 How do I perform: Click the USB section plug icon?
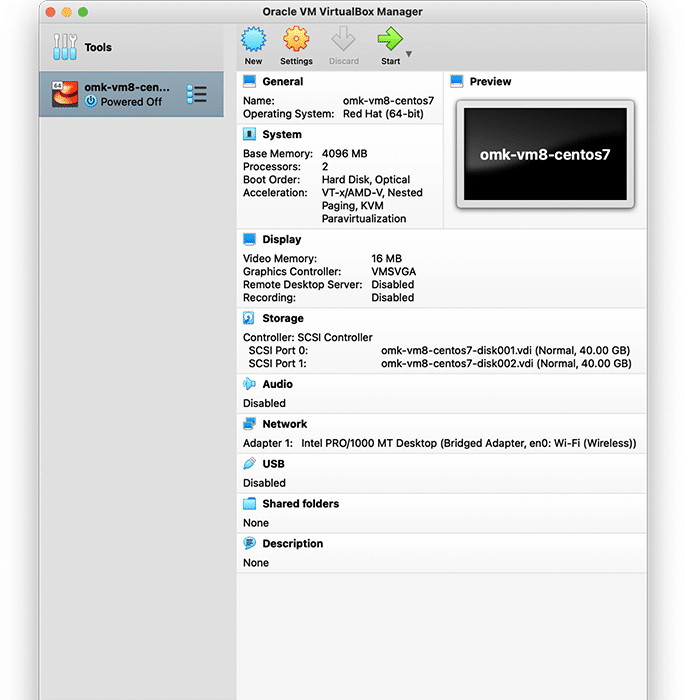point(249,463)
